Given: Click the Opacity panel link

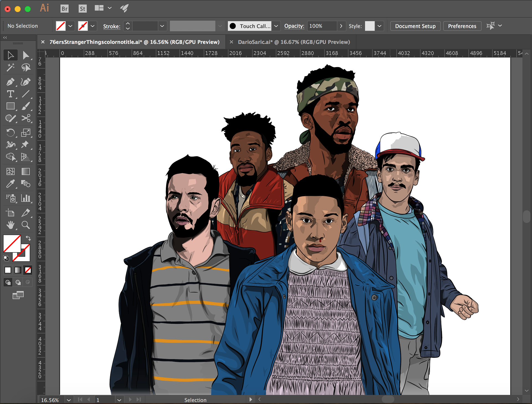Looking at the screenshot, I should (x=294, y=26).
